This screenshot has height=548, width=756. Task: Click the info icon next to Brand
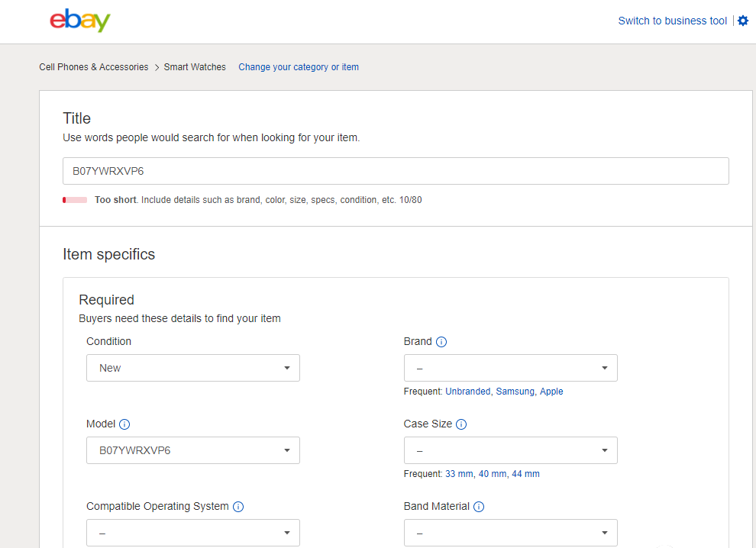point(441,342)
